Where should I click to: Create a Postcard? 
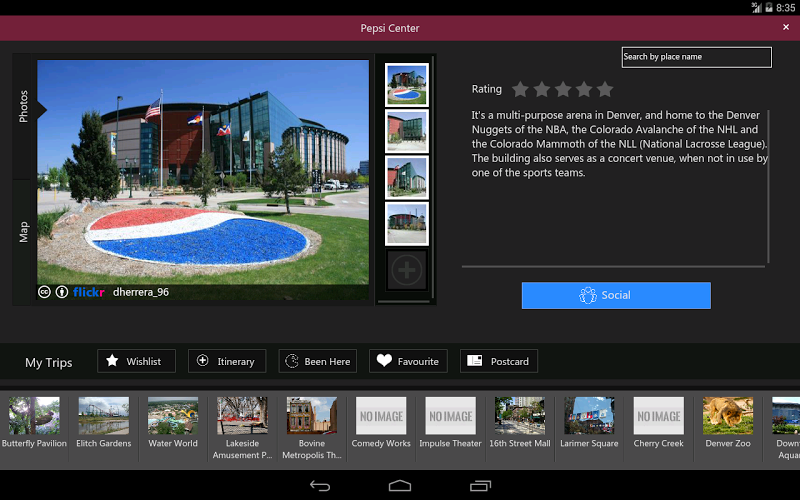pos(498,361)
